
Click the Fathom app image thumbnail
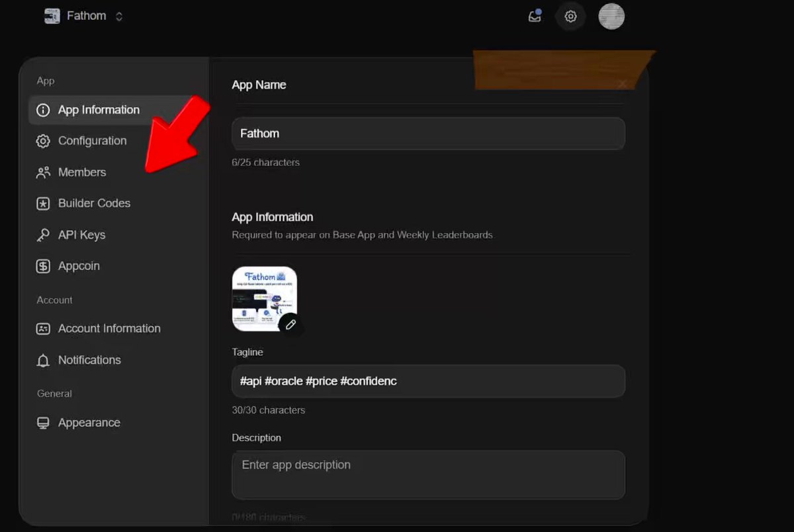(x=265, y=298)
